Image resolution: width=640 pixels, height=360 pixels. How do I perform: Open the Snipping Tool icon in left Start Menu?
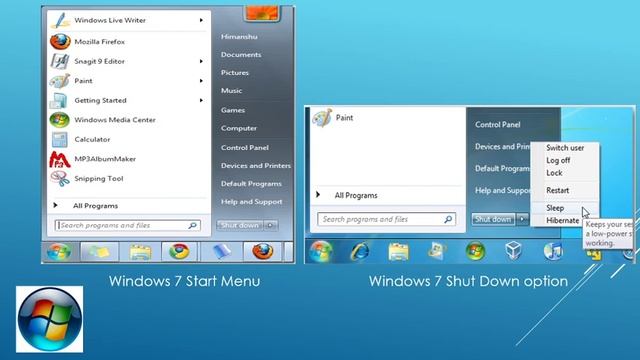coord(60,179)
